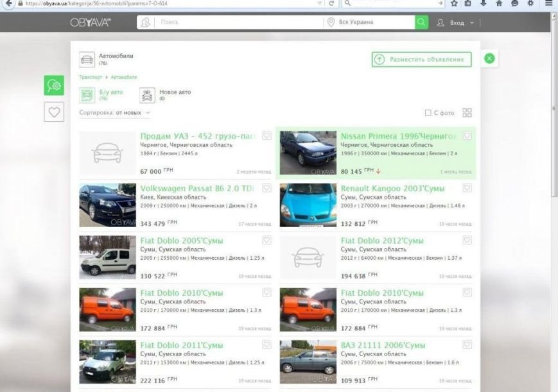Viewport: 558px width, 392px height.
Task: Reload the page in the browser
Action: pyautogui.click(x=331, y=3)
